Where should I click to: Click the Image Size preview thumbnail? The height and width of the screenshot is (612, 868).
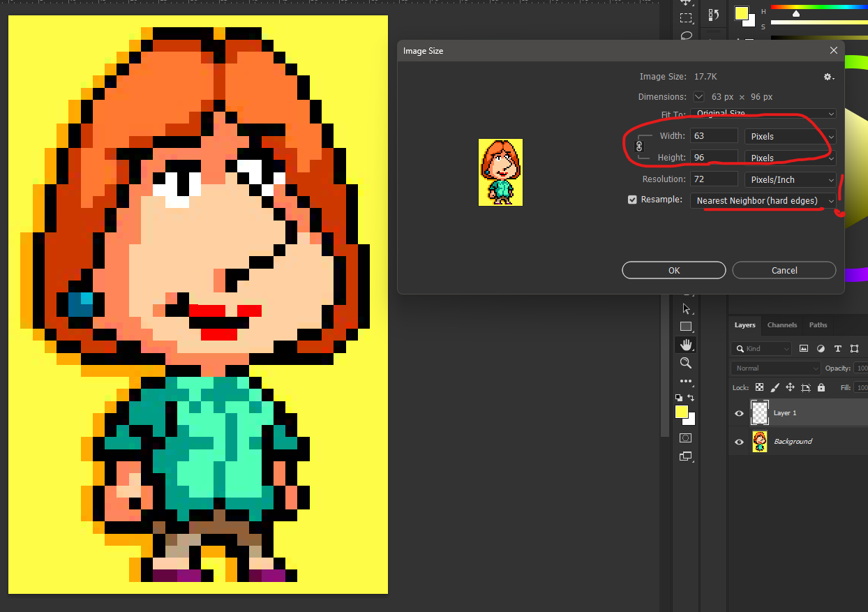pos(500,172)
